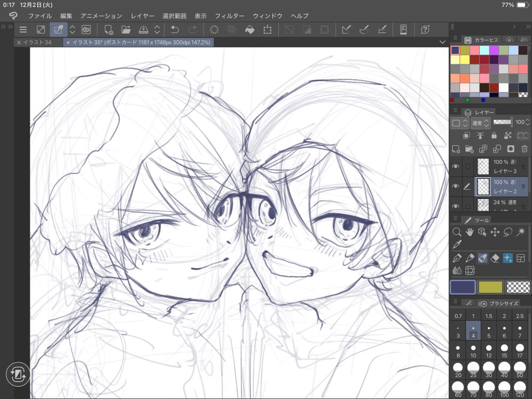
Task: Expand the canvas tab list chevron
Action: pyautogui.click(x=442, y=43)
